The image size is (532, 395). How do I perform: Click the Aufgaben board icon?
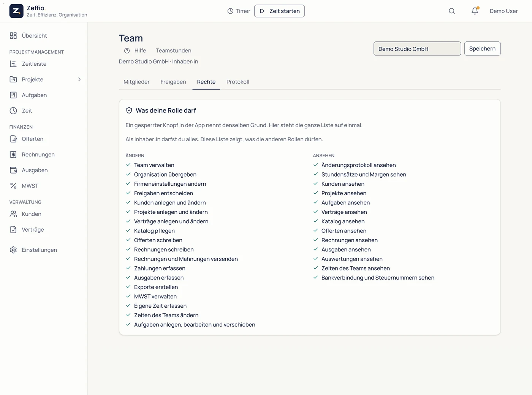pos(13,95)
